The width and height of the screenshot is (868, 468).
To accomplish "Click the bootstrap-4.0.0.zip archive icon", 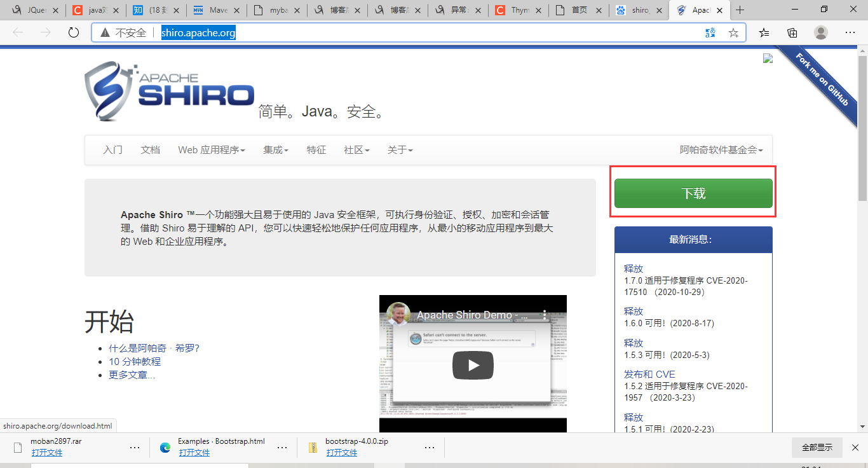I will click(313, 447).
